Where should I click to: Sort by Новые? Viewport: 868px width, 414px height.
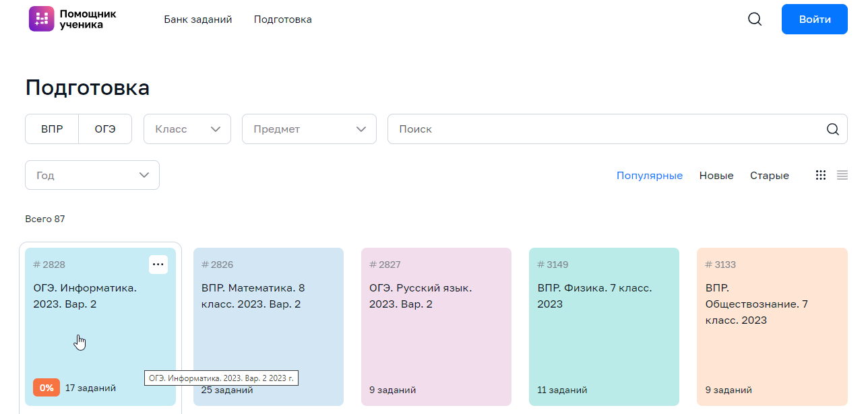click(716, 176)
